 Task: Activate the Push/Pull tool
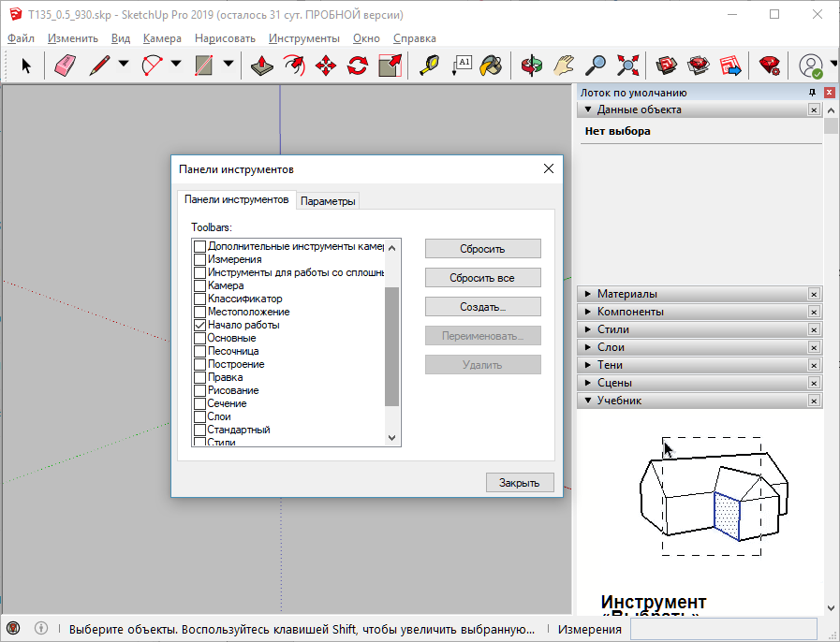[262, 66]
